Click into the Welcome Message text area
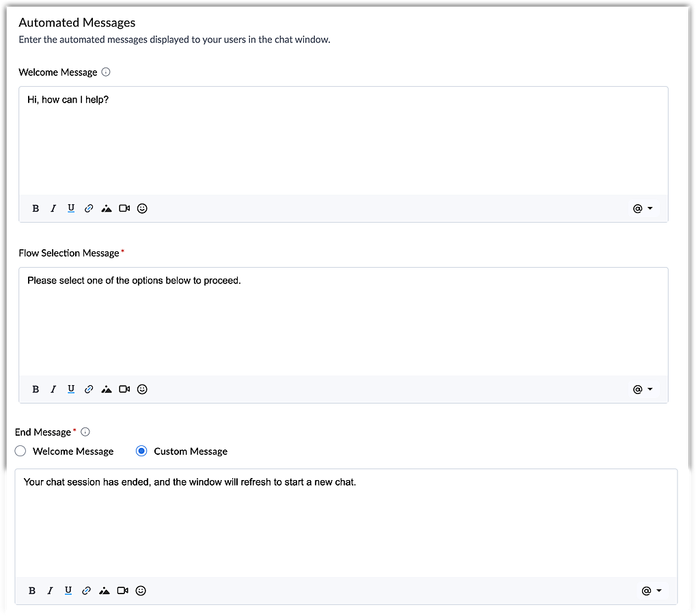The height and width of the screenshot is (616, 696). [344, 141]
